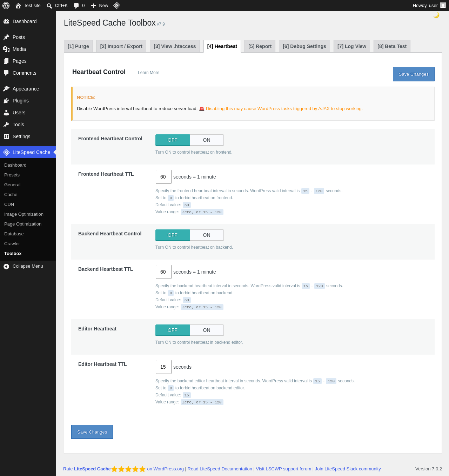Click the Dashboard gauge icon in sidebar
Viewport: 449px width, 476px height.
tap(6, 21)
